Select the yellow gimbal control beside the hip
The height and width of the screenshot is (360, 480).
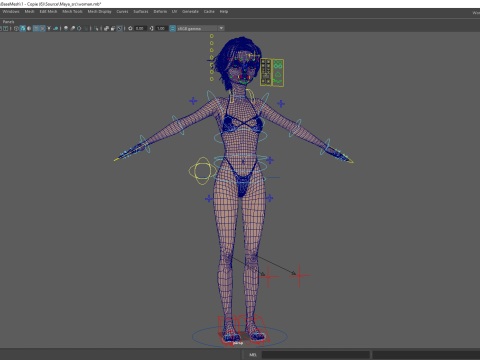click(202, 171)
